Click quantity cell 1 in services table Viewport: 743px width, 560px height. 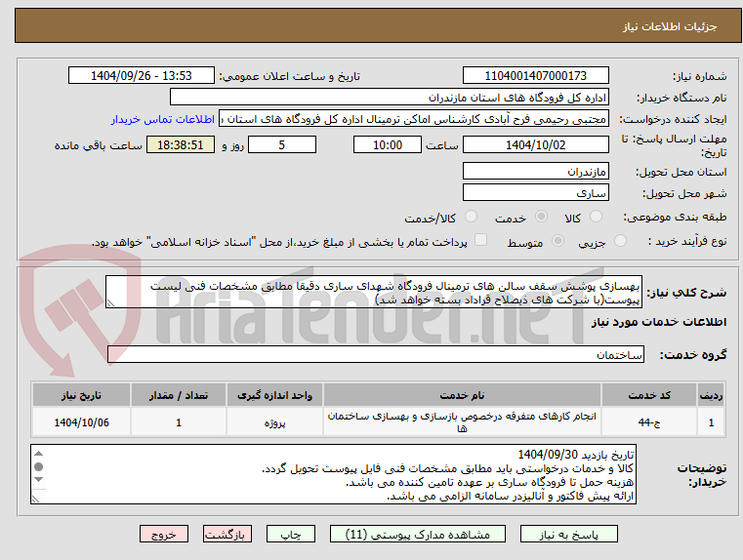click(179, 422)
